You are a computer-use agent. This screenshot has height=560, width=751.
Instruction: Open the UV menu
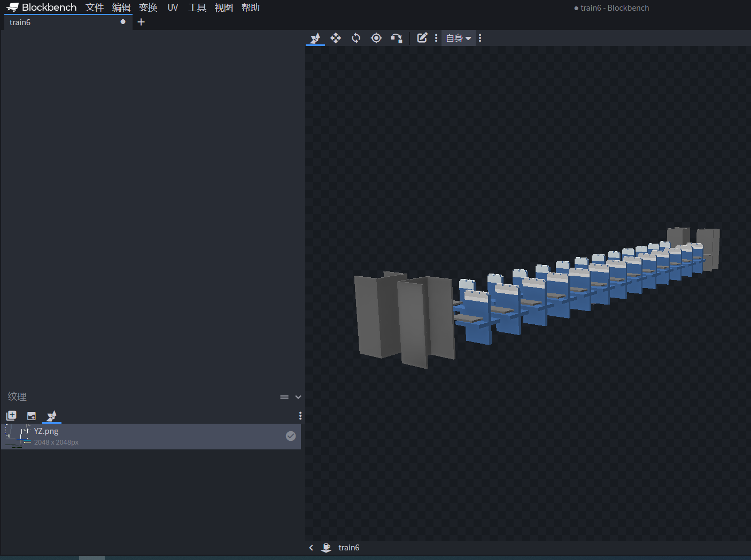(173, 7)
